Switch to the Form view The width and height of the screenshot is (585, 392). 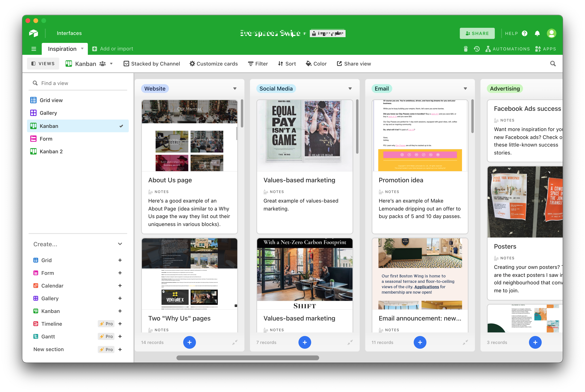point(78,139)
